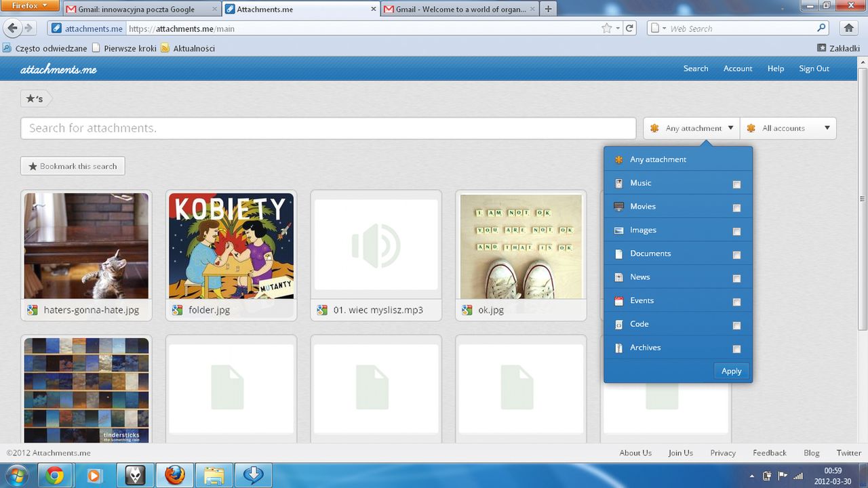Open Często odwiedzane bookmarks folder
868x488 pixels.
tap(45, 48)
